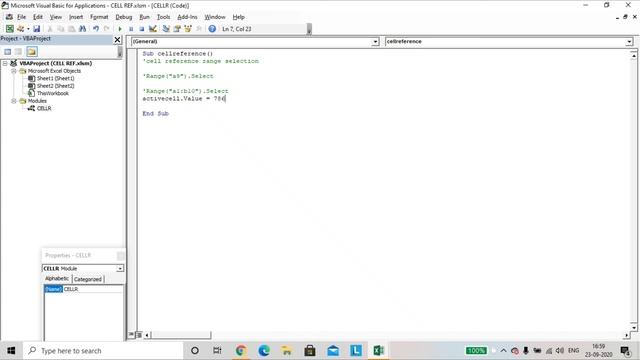Open VBA Help blue question icon

click(212, 29)
